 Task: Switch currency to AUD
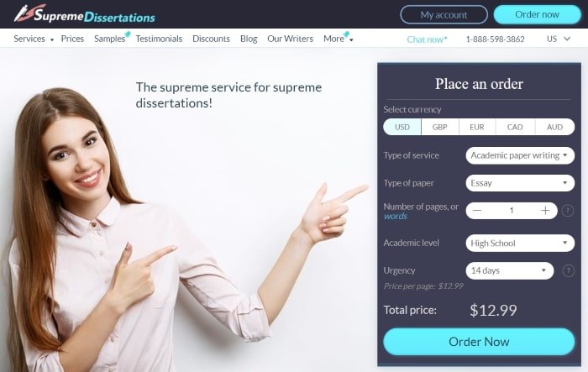554,127
